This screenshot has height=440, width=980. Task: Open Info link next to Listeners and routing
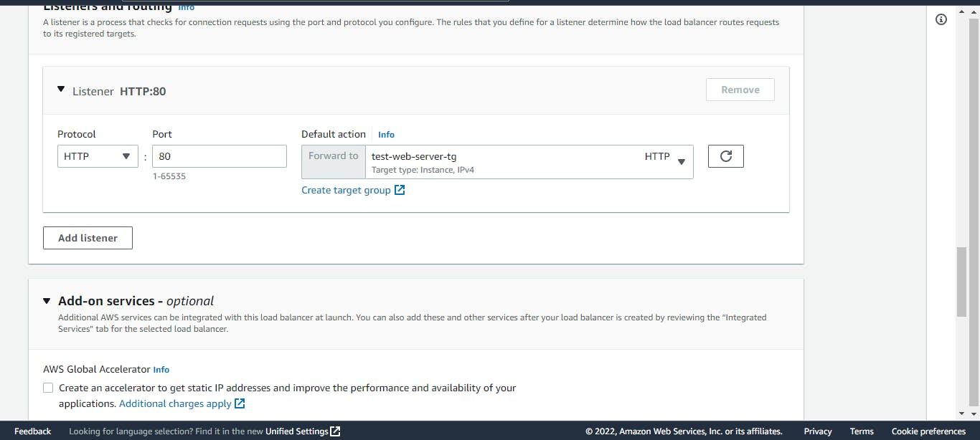(x=186, y=6)
